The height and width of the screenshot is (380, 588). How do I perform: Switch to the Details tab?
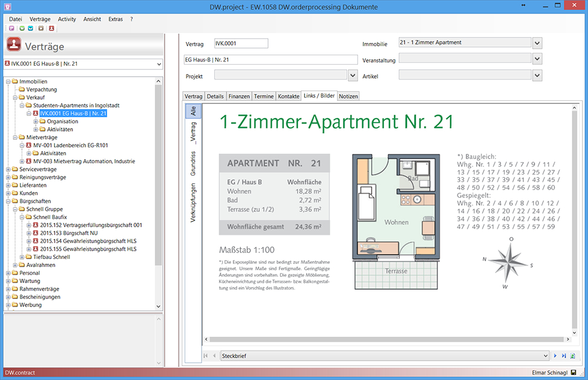(215, 96)
